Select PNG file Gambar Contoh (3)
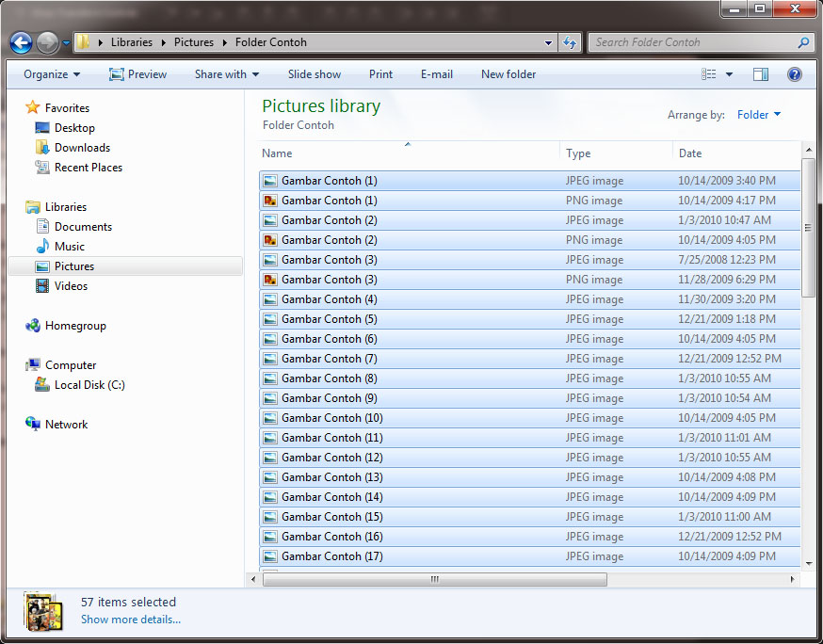 tap(329, 280)
